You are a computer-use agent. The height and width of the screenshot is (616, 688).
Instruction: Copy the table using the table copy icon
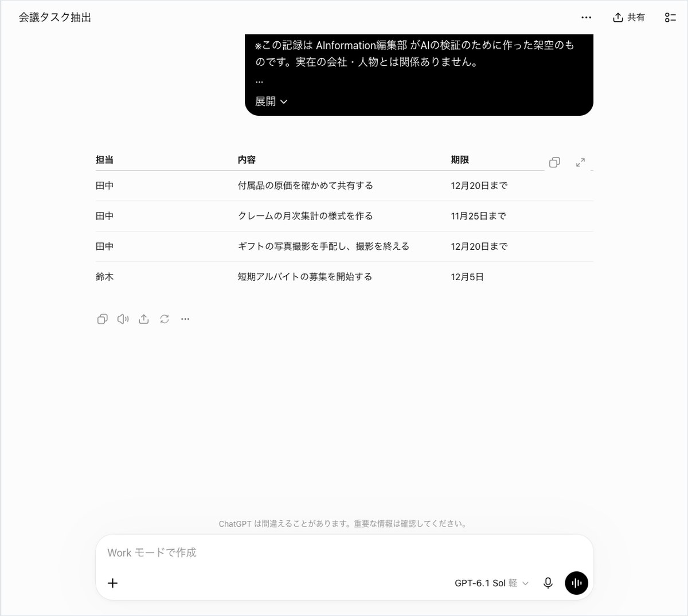554,162
